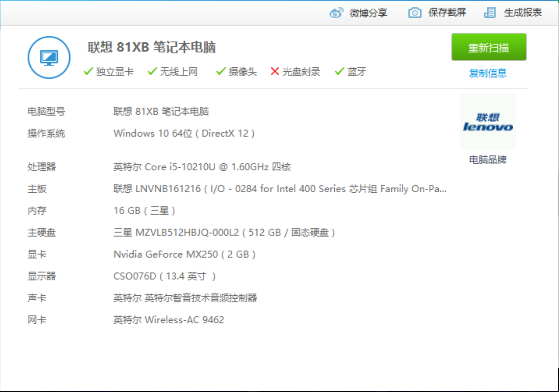Click the Lenovo brand logo image
This screenshot has width=559, height=392.
488,122
